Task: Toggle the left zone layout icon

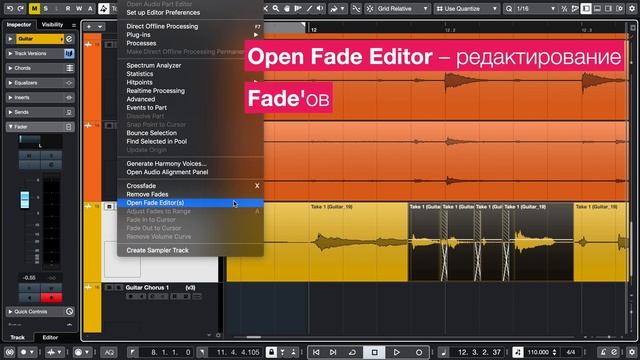Action: pyautogui.click(x=586, y=8)
